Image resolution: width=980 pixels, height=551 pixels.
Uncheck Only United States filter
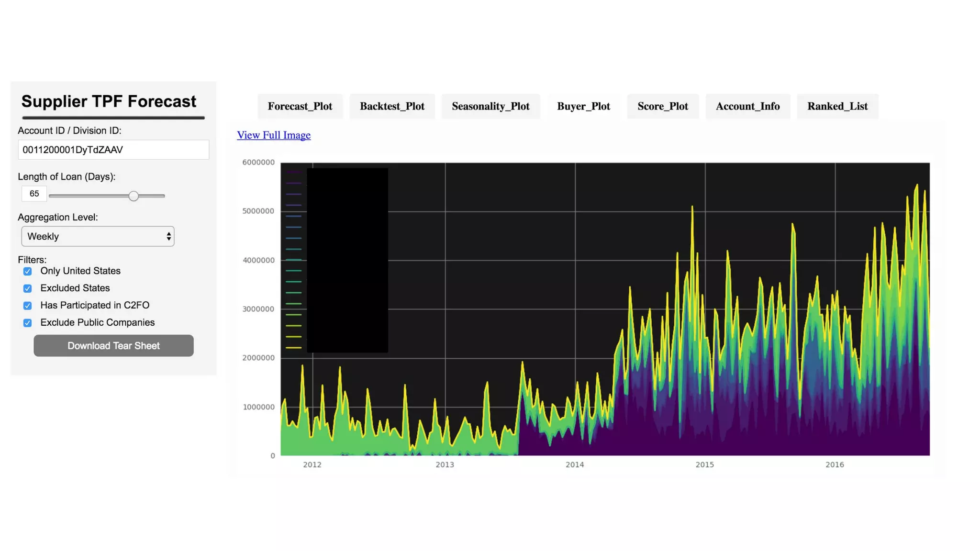(28, 272)
